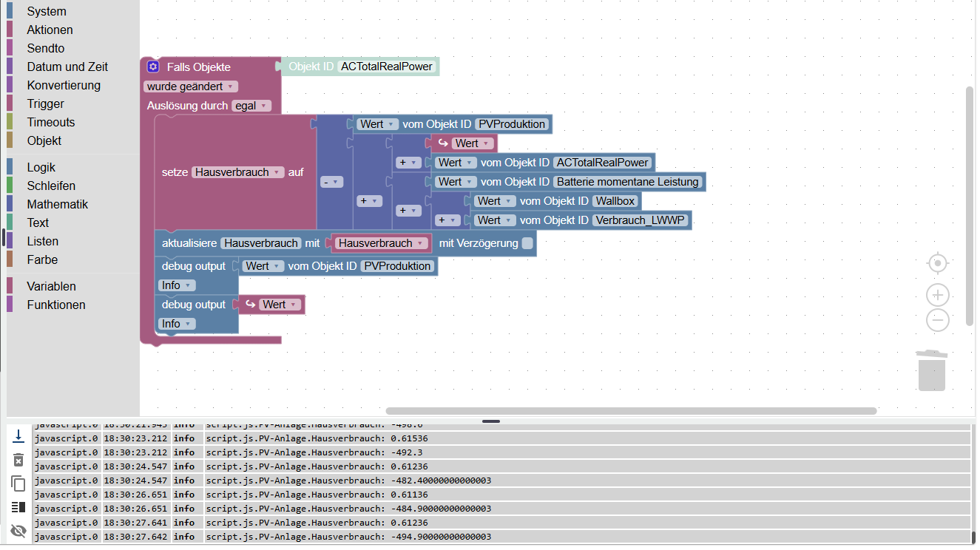Select log row with value -482.40000000000003
Viewport: 980px width, 550px height.
tap(501, 481)
